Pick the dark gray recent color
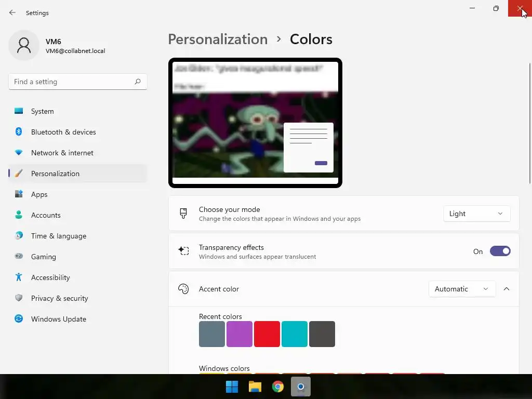Viewport: 532px width, 399px height. [x=322, y=334]
